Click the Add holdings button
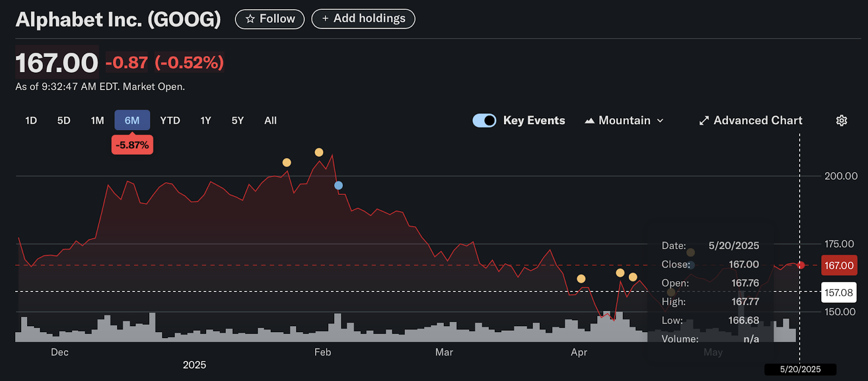This screenshot has width=868, height=381. (x=363, y=18)
